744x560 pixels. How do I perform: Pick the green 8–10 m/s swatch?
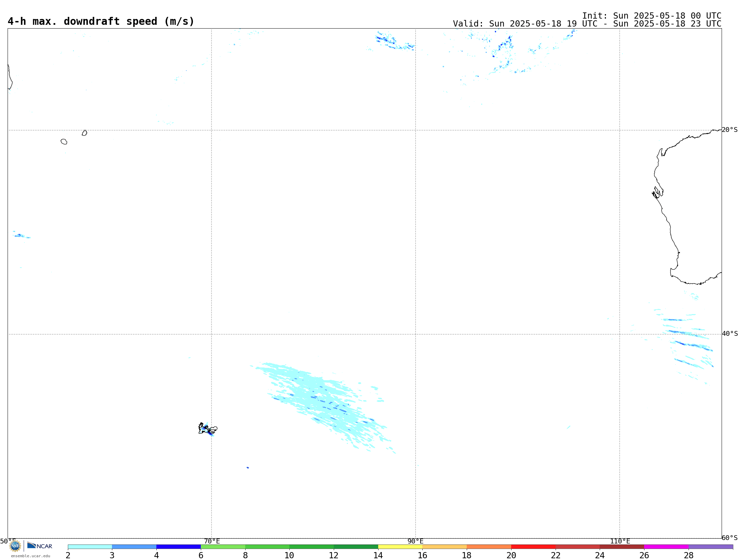[267, 547]
